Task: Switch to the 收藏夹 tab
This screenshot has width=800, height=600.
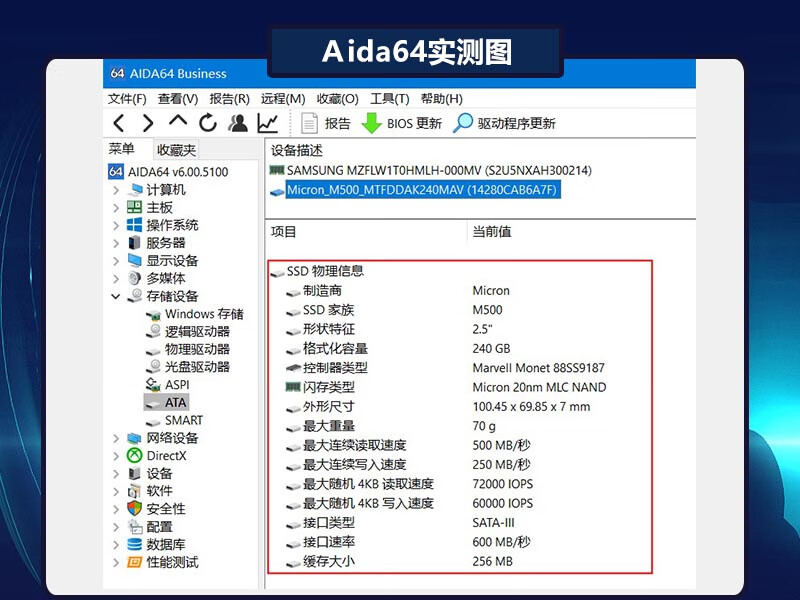Action: pos(176,150)
